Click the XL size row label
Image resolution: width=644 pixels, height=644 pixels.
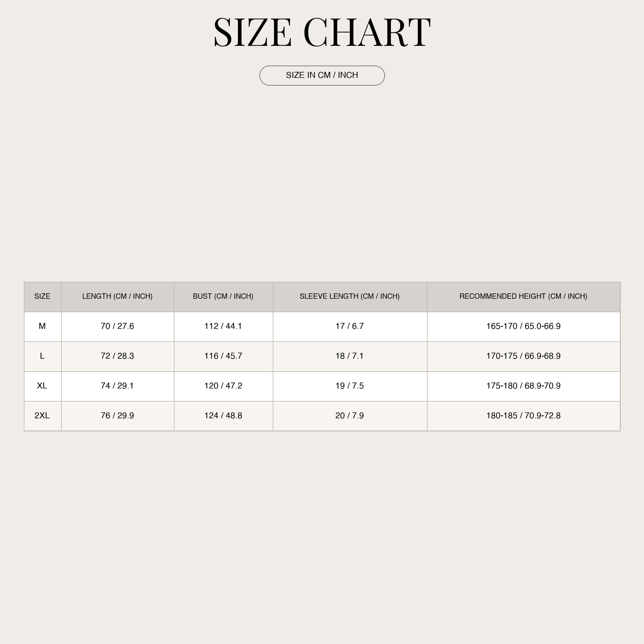click(43, 386)
